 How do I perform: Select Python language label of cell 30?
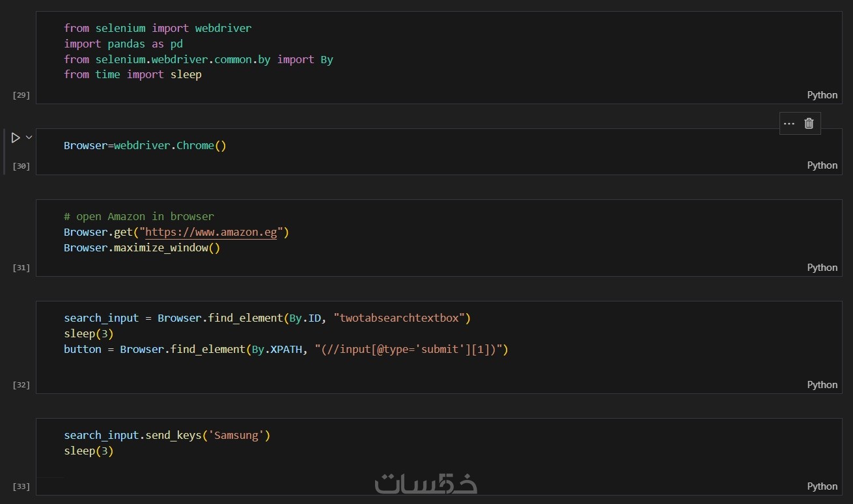(822, 165)
